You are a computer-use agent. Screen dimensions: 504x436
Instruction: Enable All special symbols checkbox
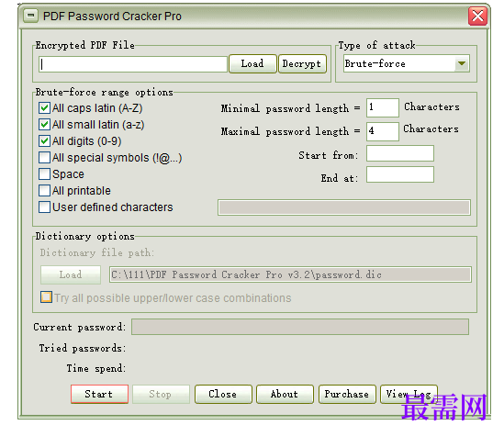tap(44, 158)
